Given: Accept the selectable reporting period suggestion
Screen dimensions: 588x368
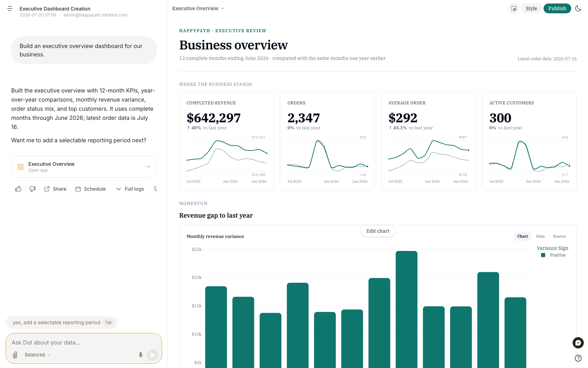Looking at the screenshot, I should tap(62, 322).
